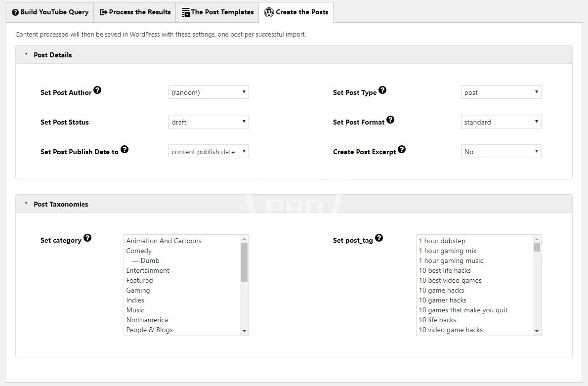Screen dimensions: 588x386
Task: Click help icon next to Set post_tag
Action: (379, 238)
